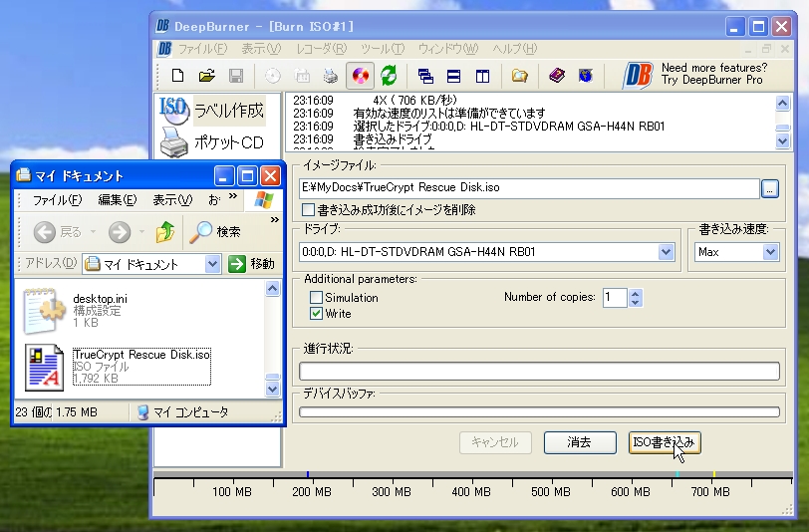
Task: Click the Up folder icon in Explorer
Action: (165, 232)
